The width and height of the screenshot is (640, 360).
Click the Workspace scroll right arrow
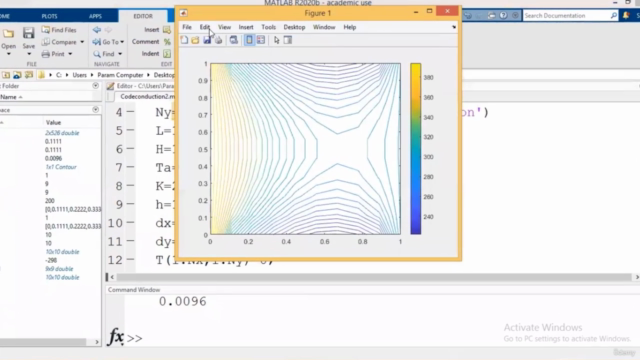point(97,342)
